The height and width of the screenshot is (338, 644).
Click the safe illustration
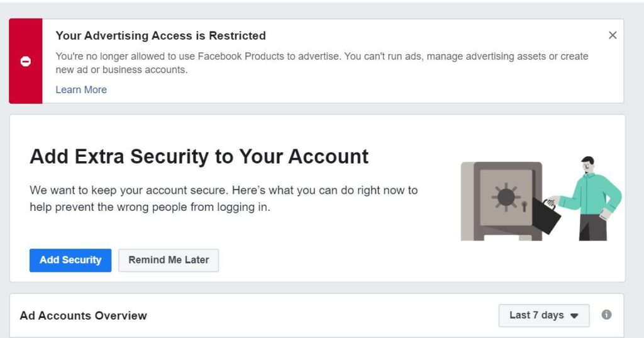click(x=501, y=201)
